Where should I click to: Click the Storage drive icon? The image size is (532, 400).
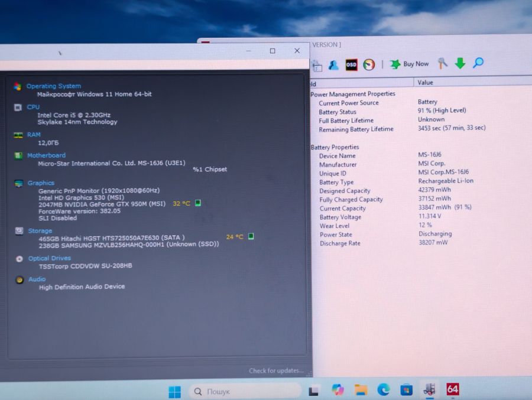[x=20, y=230]
